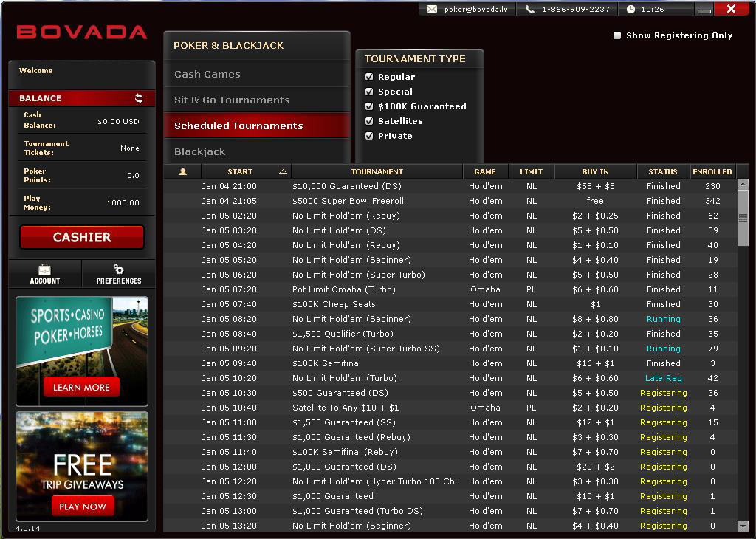Screen dimensions: 756x539
Task: Sort by the TOURNAMENT column header
Action: pyautogui.click(x=377, y=171)
